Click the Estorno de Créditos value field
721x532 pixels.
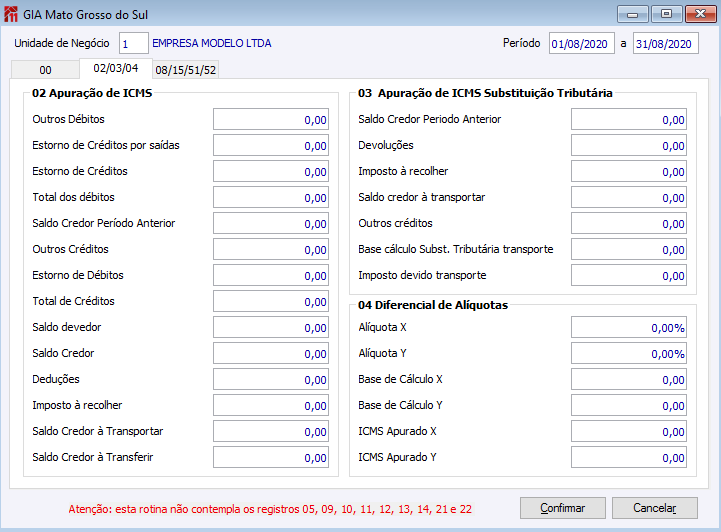[x=271, y=172]
